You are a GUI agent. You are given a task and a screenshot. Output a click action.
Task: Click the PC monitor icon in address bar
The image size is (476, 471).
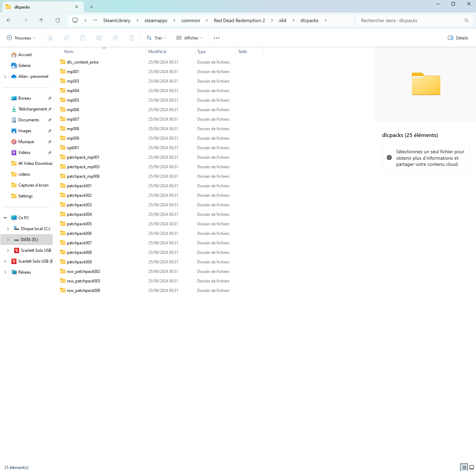coord(75,20)
